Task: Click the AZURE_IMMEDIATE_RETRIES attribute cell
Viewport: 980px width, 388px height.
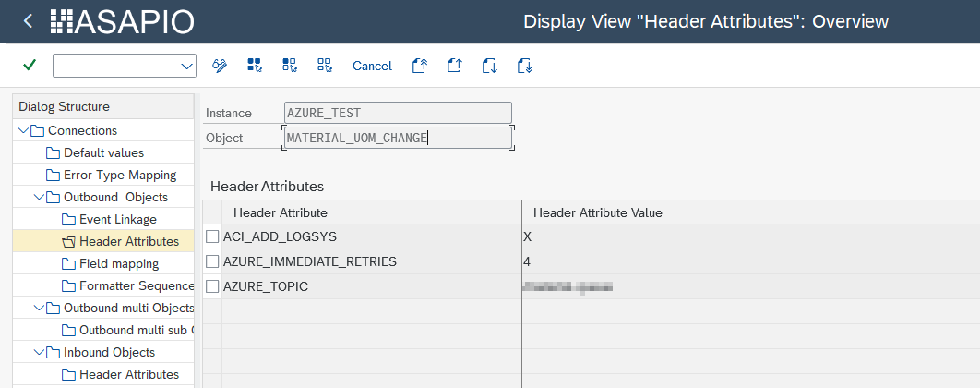Action: [372, 261]
